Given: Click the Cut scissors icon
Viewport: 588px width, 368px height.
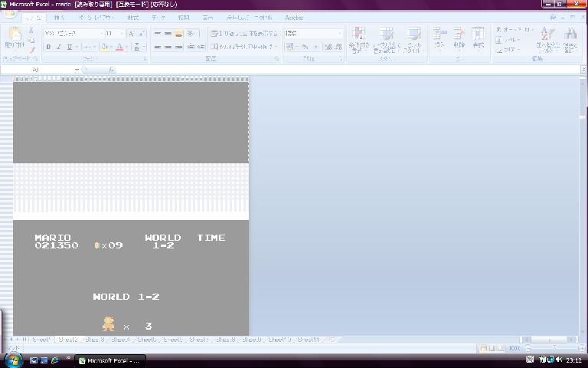Looking at the screenshot, I should coord(31,31).
